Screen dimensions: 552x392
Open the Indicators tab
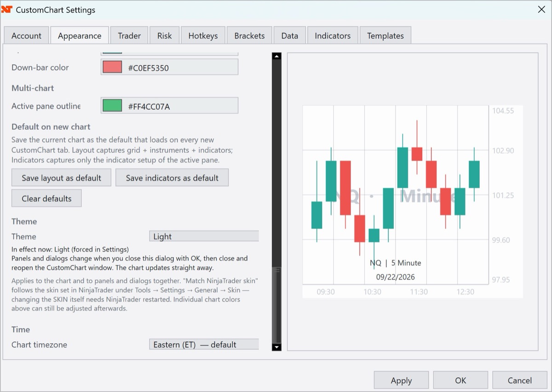(x=333, y=36)
